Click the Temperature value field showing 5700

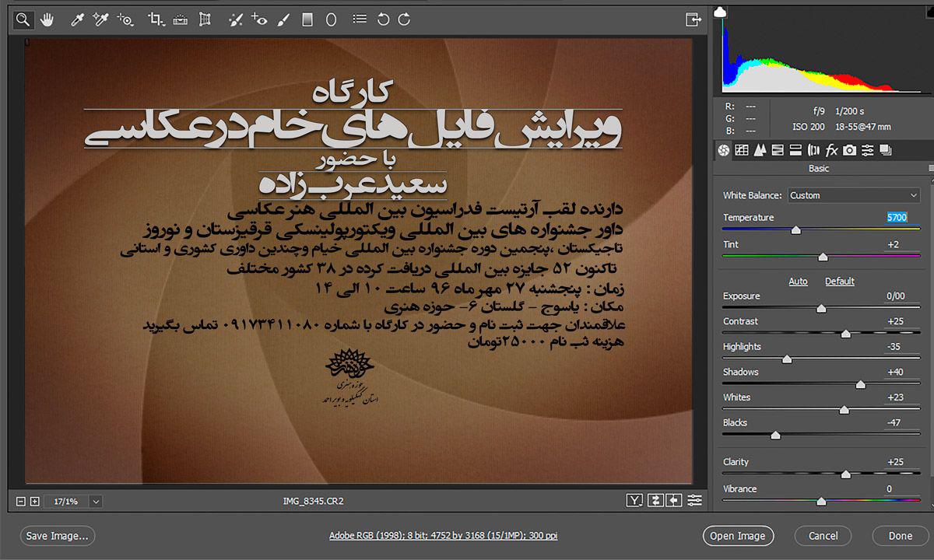pos(897,218)
